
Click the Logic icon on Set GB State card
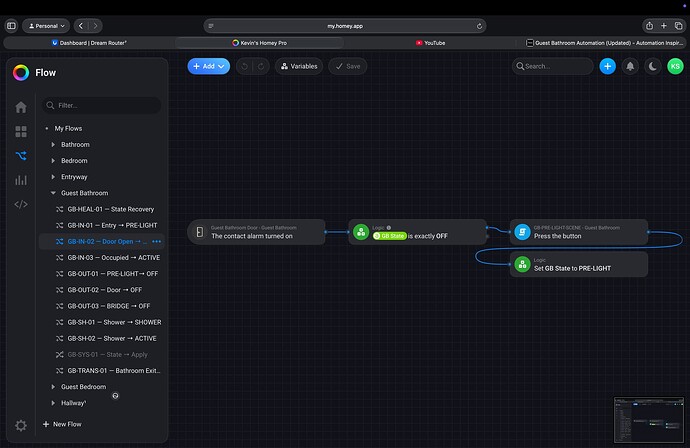click(x=522, y=264)
